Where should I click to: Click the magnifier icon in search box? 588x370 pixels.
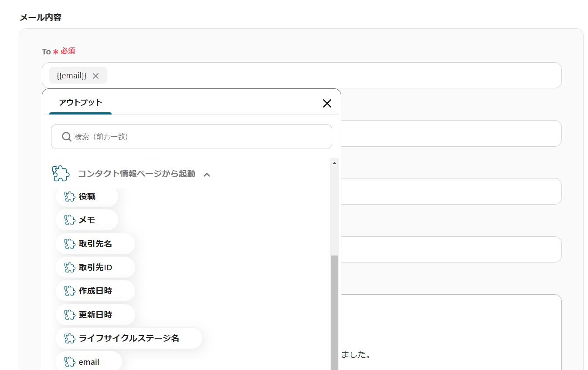(x=67, y=137)
